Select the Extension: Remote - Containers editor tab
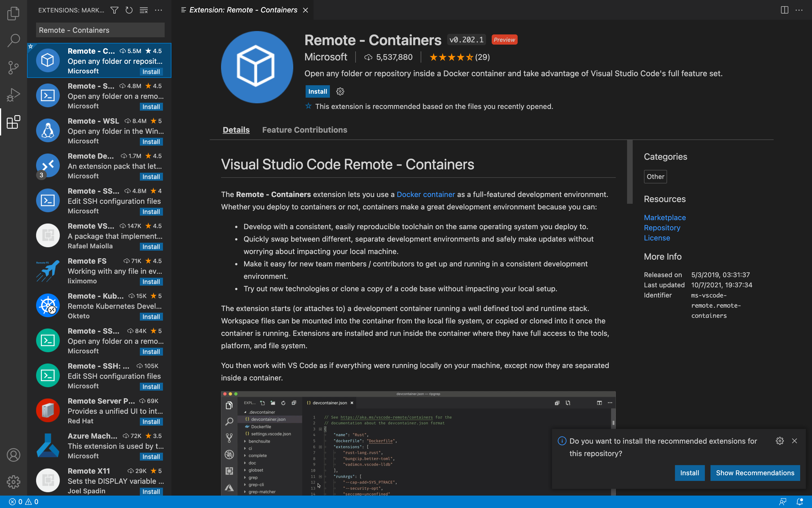The height and width of the screenshot is (508, 812). coord(243,10)
